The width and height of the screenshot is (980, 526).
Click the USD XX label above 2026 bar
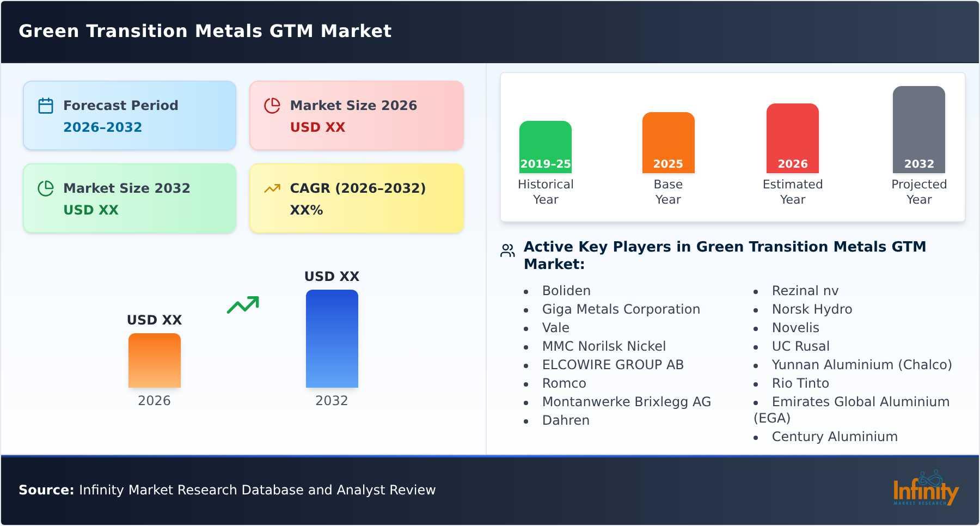click(x=155, y=320)
